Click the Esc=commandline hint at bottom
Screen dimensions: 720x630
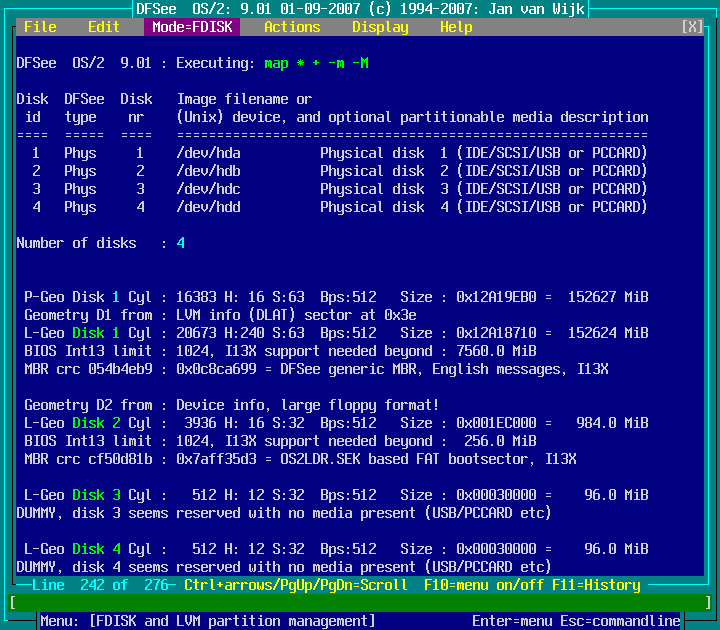[620, 621]
